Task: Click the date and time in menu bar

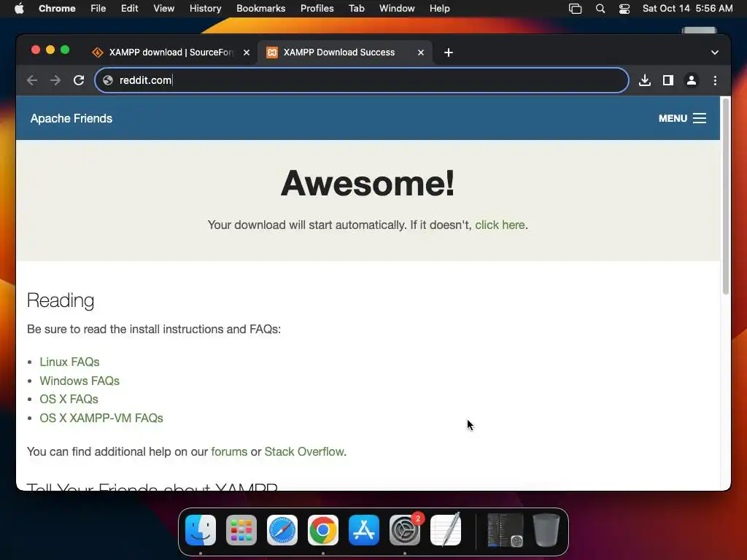Action: click(x=687, y=9)
